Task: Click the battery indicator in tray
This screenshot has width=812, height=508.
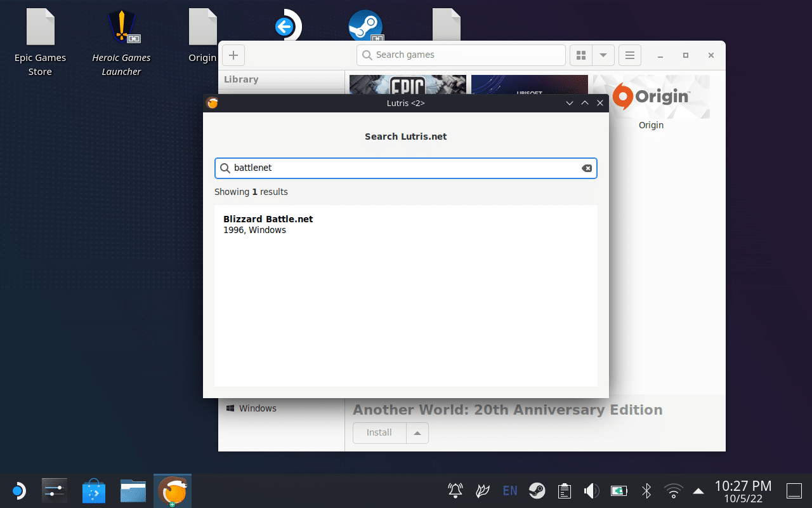Action: (619, 491)
